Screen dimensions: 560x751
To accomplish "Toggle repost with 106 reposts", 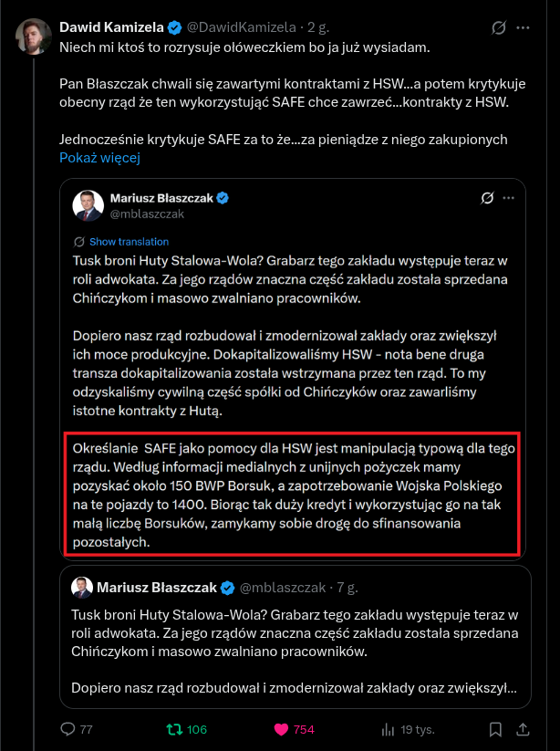I will tap(174, 729).
